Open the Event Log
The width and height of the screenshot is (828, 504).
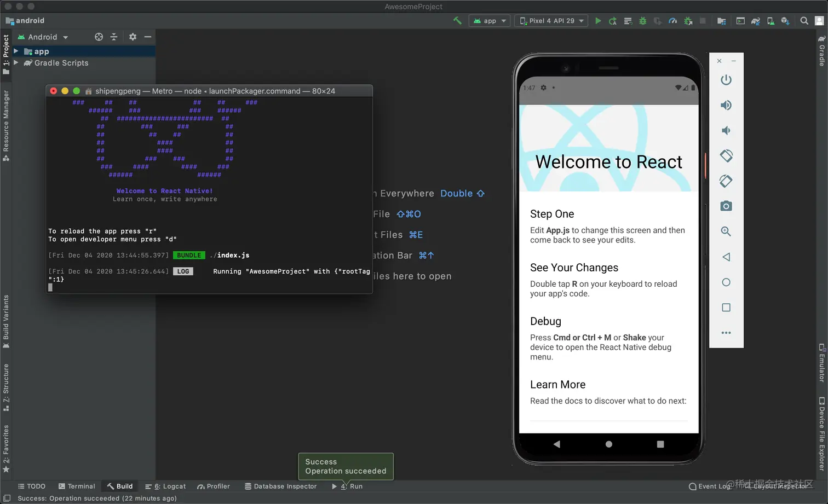710,486
